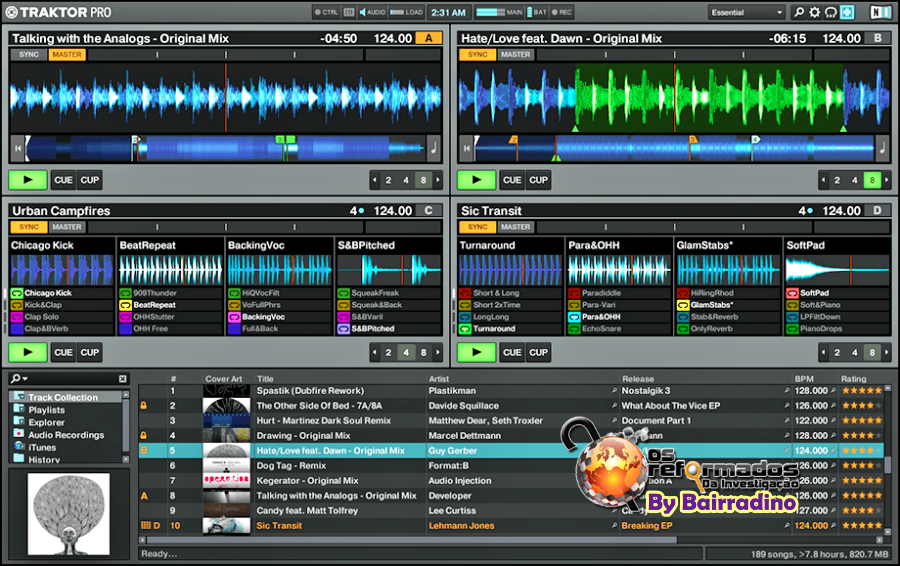
Task: Click the Audio Recordings folder icon
Action: 19,434
